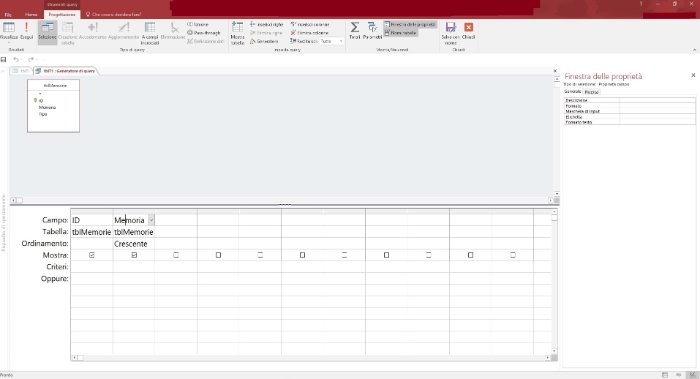Click the Generatore expression builder
This screenshot has width=700, height=379.
264,41
